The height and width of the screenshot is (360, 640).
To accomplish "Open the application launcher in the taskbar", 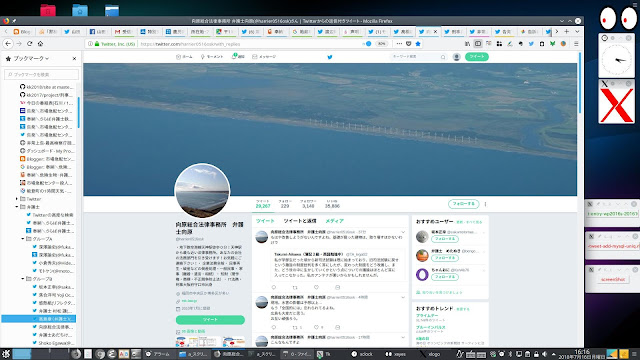I will [6, 354].
